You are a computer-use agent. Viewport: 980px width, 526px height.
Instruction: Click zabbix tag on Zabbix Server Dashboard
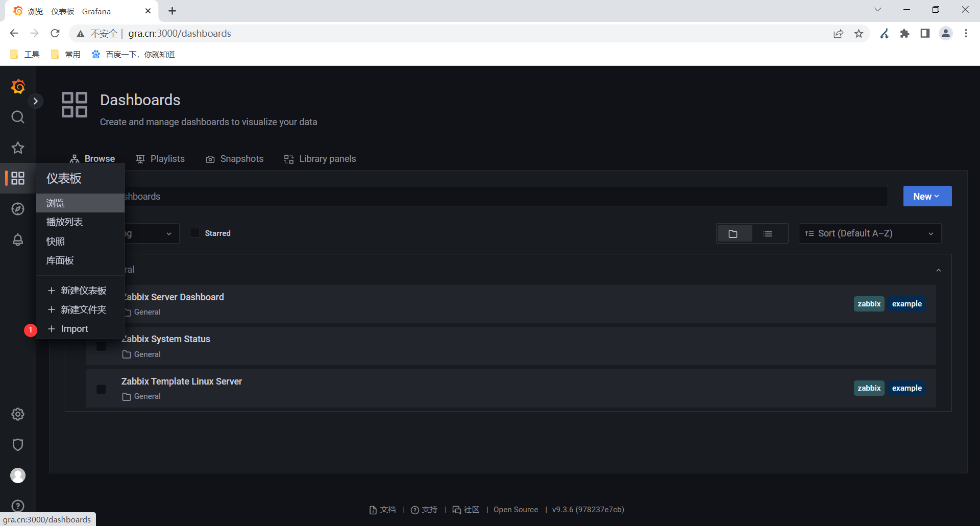pos(869,304)
